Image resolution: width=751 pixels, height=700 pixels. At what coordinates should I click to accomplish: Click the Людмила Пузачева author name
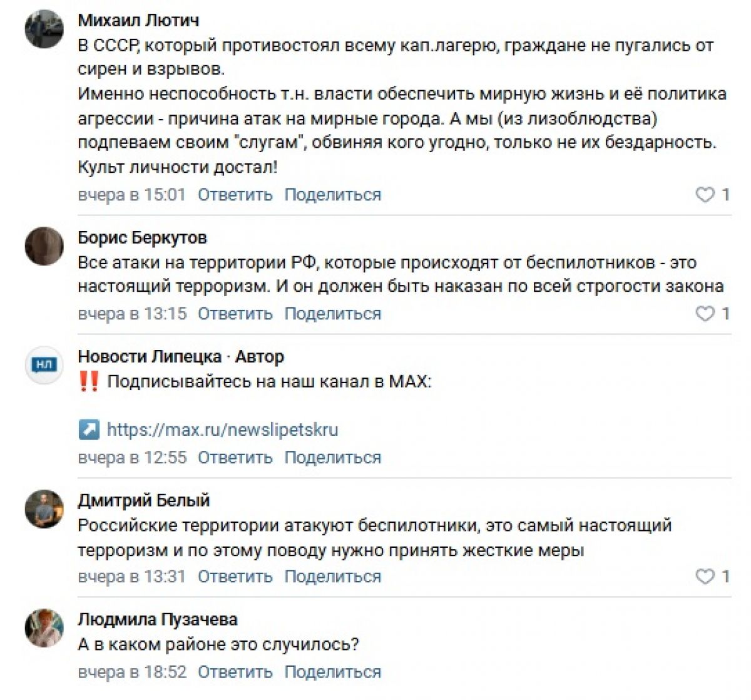coord(158,619)
